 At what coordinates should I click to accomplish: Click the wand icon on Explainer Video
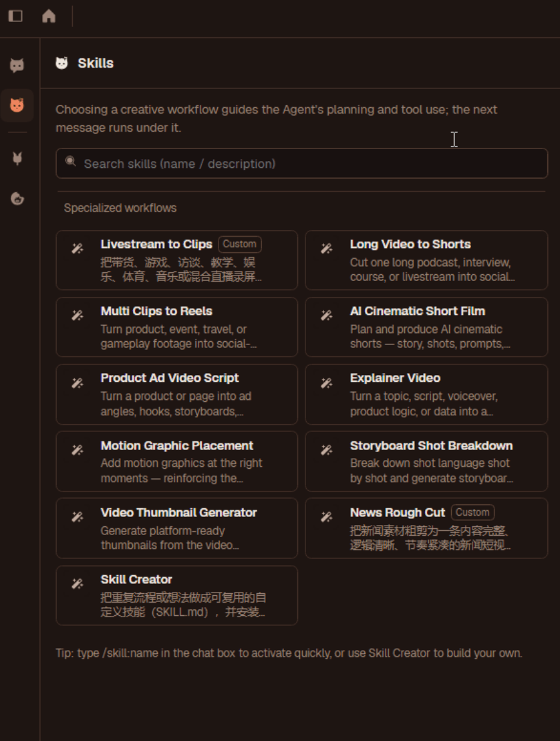(327, 383)
